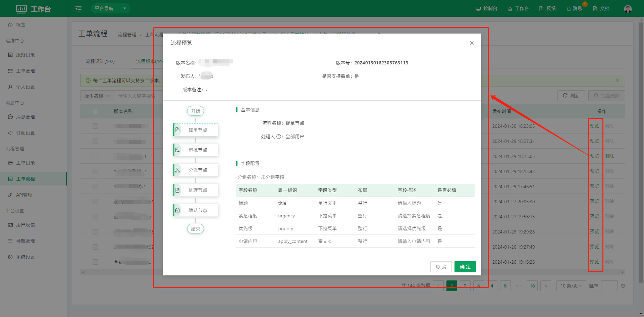Open the 平台导航 dropdown
Screen dimensions: 644x317
pyautogui.click(x=110, y=8)
